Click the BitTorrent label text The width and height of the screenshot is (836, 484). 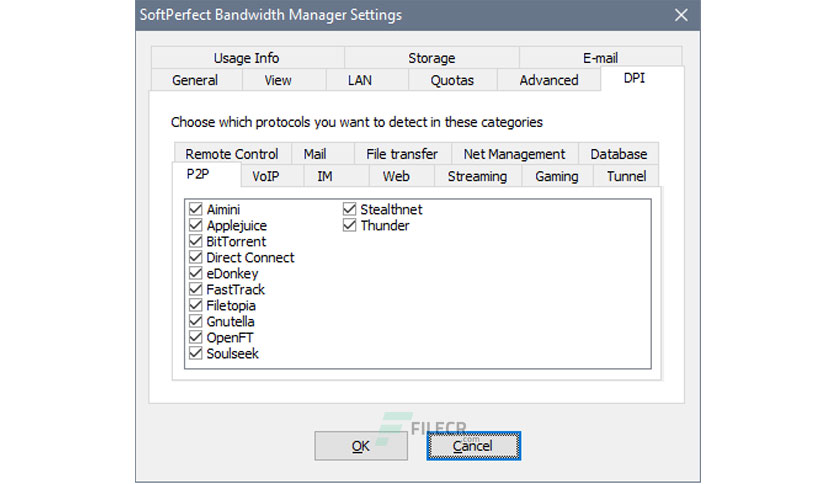(x=236, y=241)
